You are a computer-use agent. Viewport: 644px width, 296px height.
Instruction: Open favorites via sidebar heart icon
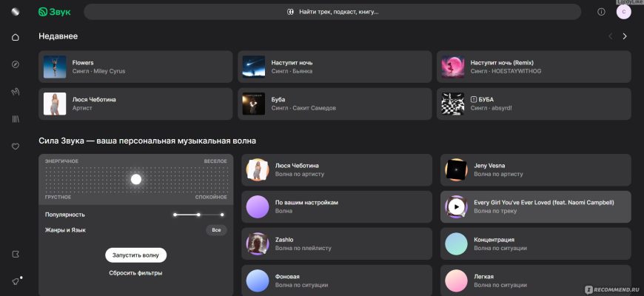click(x=16, y=147)
